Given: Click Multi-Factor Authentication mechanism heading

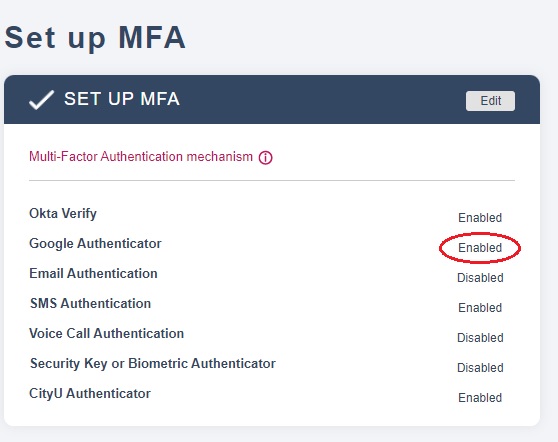Looking at the screenshot, I should click(141, 157).
